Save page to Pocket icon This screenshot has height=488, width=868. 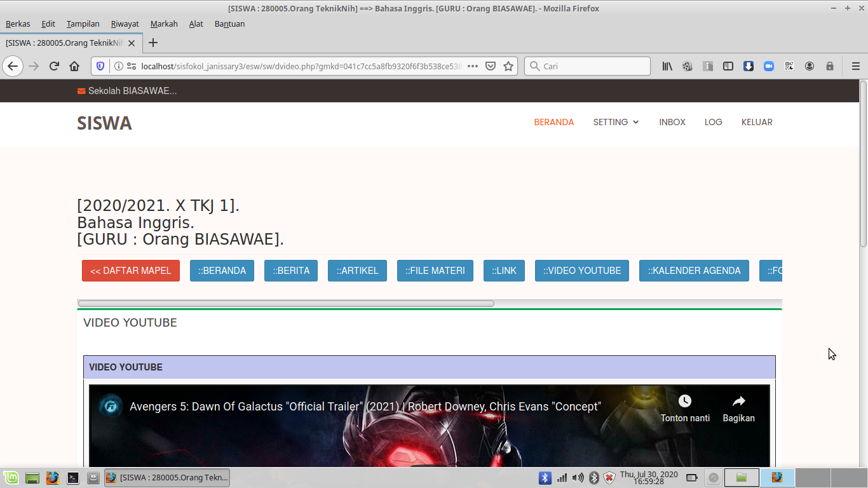[x=491, y=66]
